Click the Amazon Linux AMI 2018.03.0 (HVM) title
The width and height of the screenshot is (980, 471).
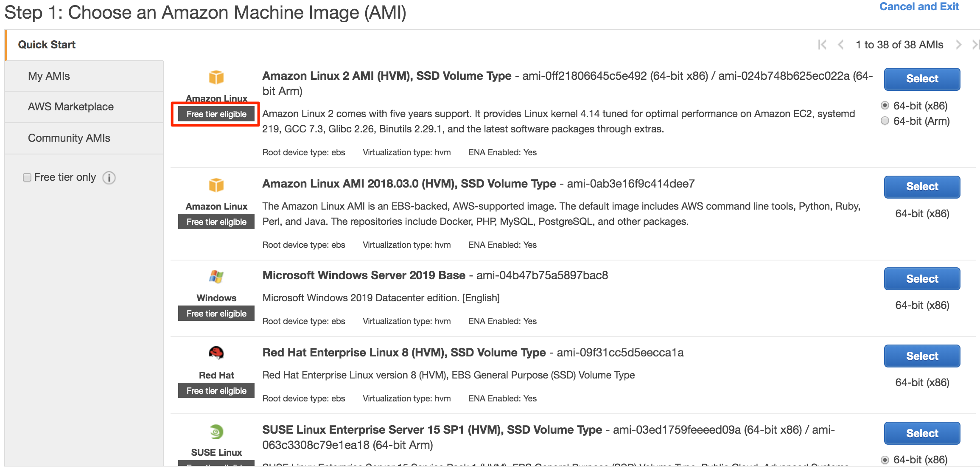(409, 184)
